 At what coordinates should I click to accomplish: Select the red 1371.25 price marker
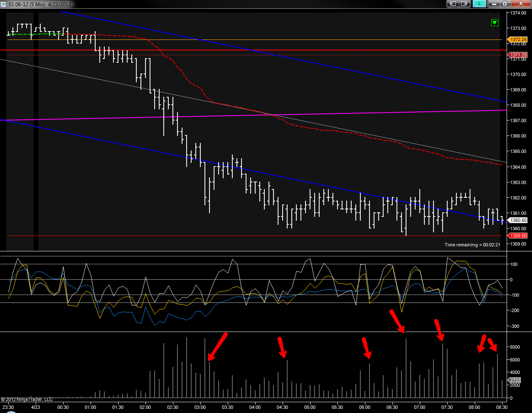(518, 55)
